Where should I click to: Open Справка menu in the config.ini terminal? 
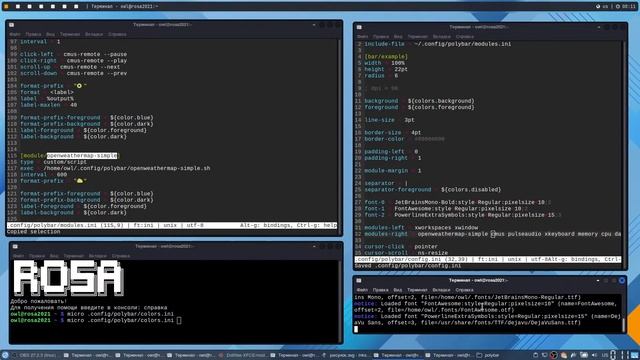pos(465,37)
